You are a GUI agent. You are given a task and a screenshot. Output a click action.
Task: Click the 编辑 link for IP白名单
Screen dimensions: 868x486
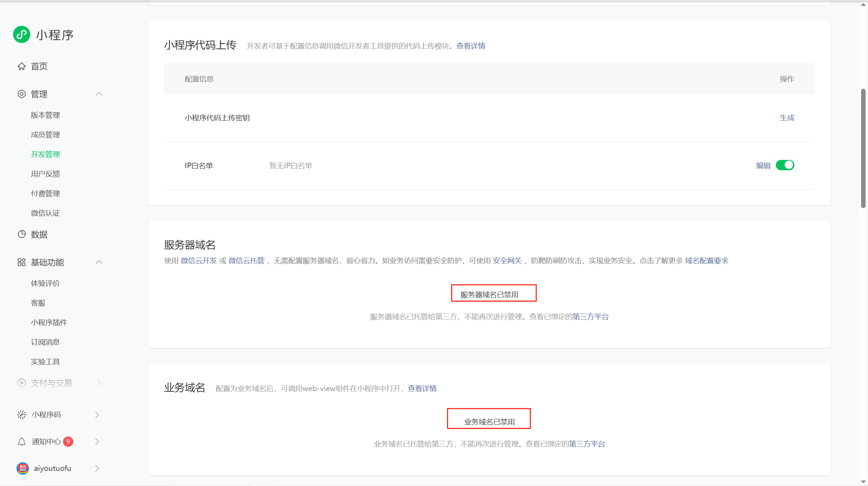point(763,165)
